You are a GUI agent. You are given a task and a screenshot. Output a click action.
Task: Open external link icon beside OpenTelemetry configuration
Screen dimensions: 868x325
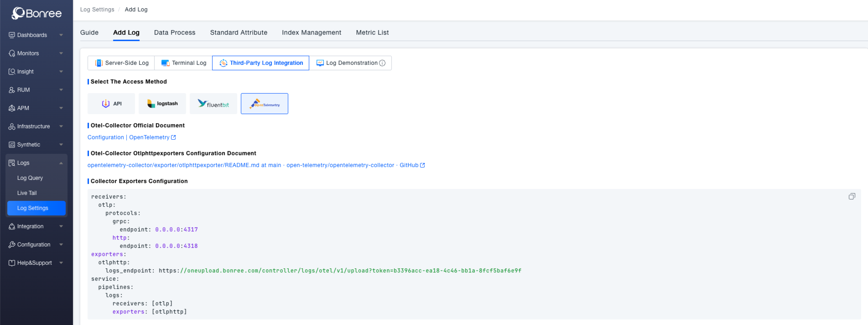pyautogui.click(x=173, y=137)
